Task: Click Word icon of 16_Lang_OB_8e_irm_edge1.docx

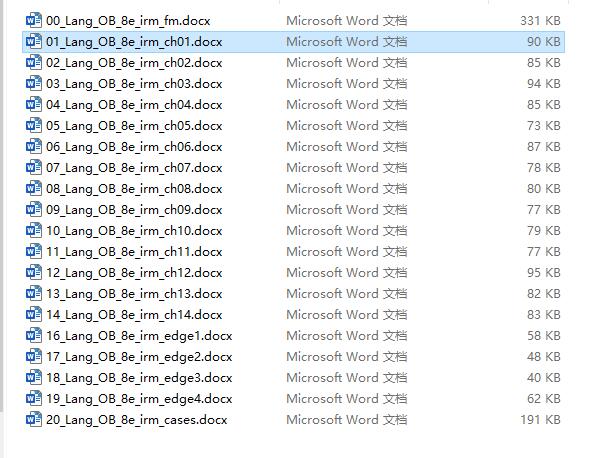Action: [34, 335]
